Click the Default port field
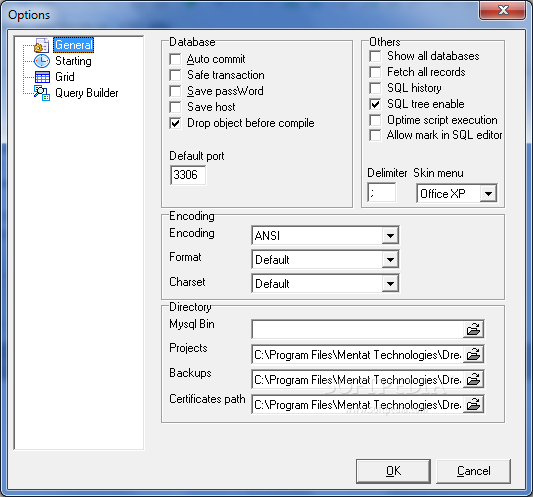This screenshot has width=533, height=497. (x=188, y=175)
